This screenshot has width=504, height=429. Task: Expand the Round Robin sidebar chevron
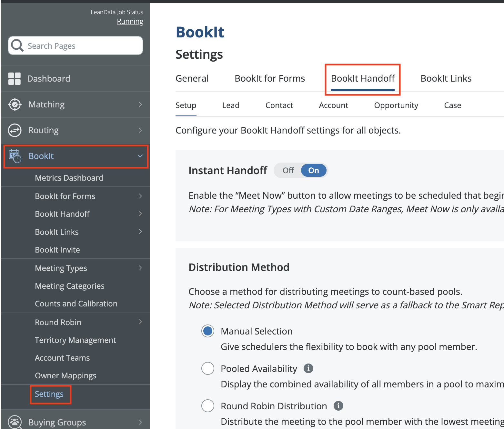[x=140, y=322]
